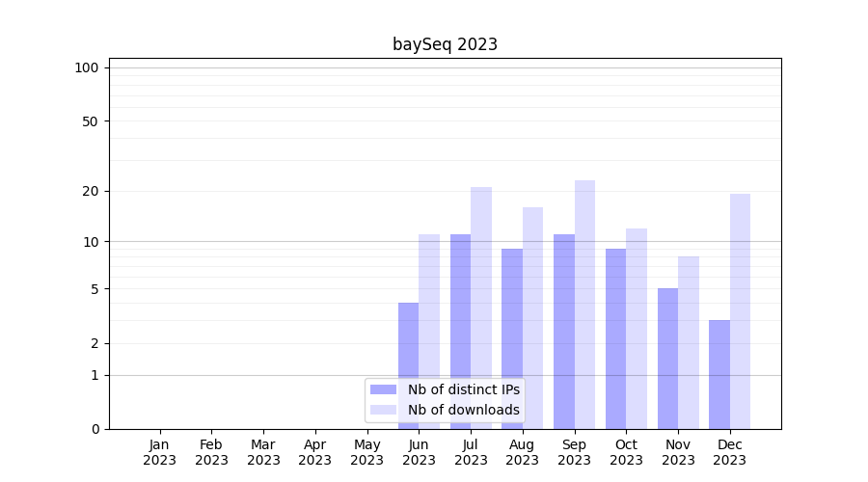Select the Sep 2023 x-axis label

click(x=574, y=452)
